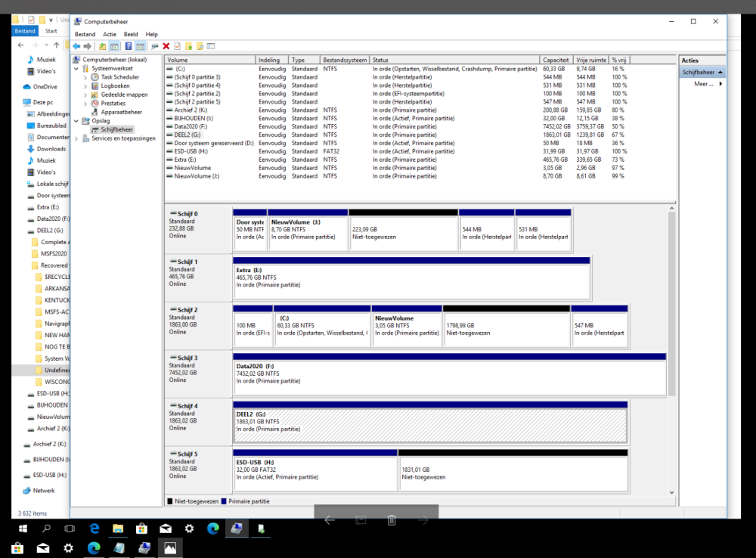Image resolution: width=756 pixels, height=558 pixels.
Task: Collapse the Systeemwerkset tree node
Action: 76,68
